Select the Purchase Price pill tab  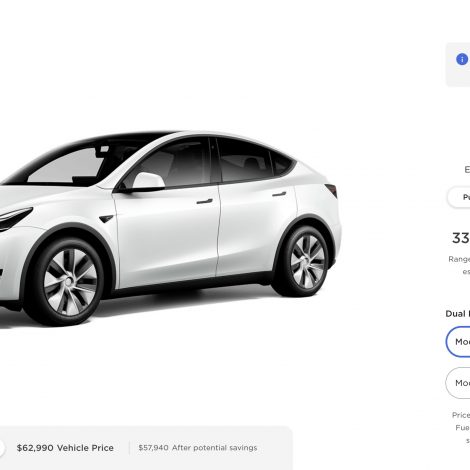[459, 197]
